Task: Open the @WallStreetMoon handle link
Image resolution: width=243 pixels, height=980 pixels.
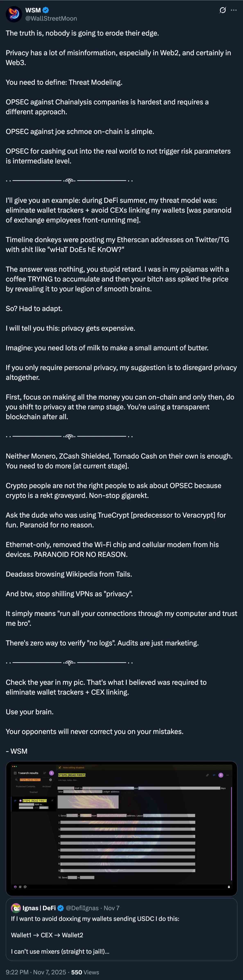Action: click(x=51, y=18)
